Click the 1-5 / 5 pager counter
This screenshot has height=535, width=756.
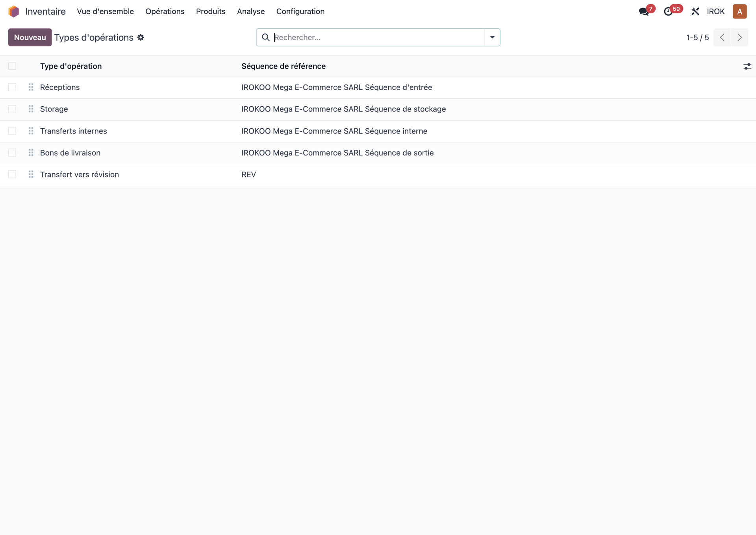point(697,37)
